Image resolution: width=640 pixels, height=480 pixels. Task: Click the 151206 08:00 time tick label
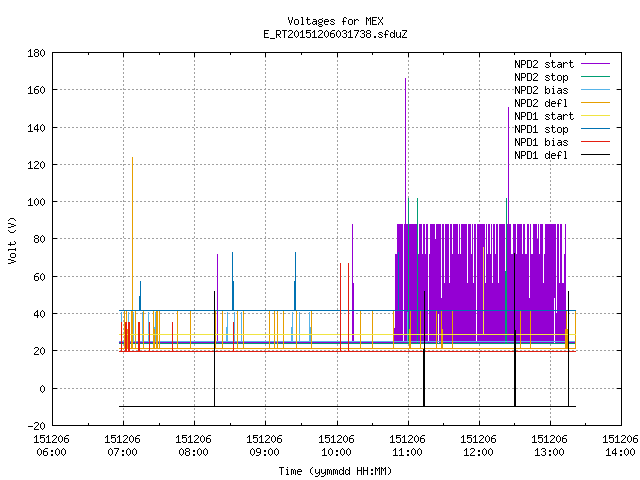pos(193,445)
